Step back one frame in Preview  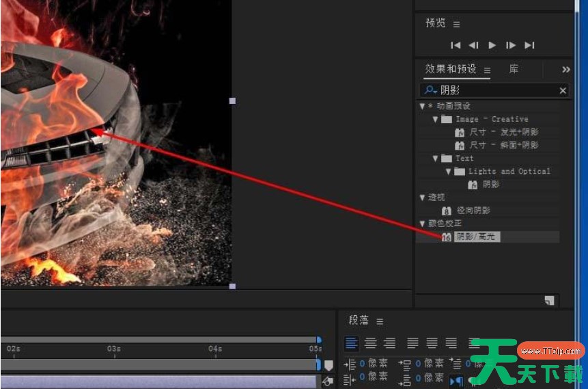click(474, 45)
